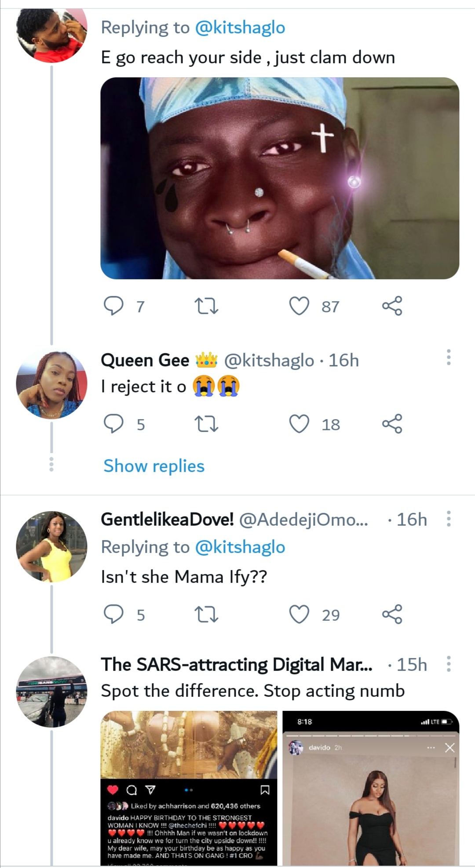Open the face image with blue bandana
This screenshot has width=475, height=868.
click(280, 178)
